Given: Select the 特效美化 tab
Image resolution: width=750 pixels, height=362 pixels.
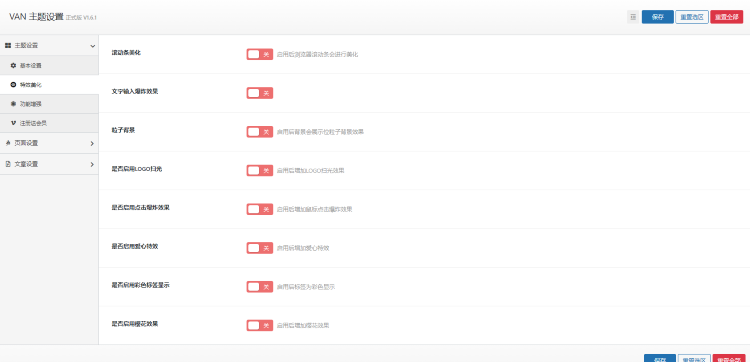Looking at the screenshot, I should click(49, 85).
